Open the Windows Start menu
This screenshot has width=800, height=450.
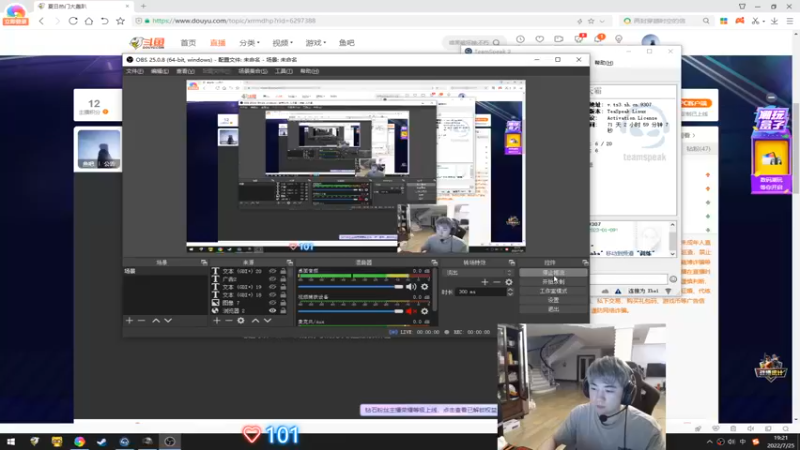point(11,442)
